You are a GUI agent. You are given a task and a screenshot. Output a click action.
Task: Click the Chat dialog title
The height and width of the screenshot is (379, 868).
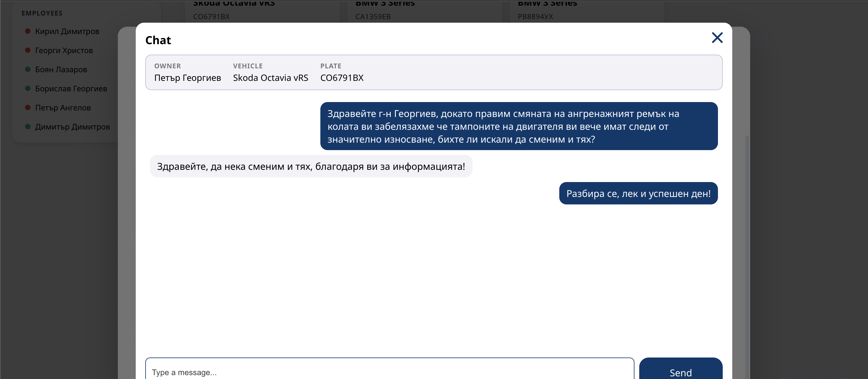[158, 40]
